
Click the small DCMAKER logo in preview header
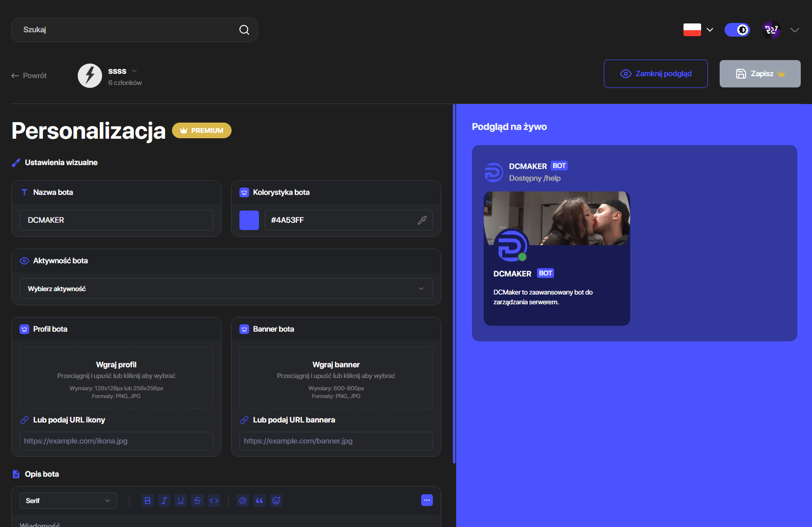pos(493,172)
